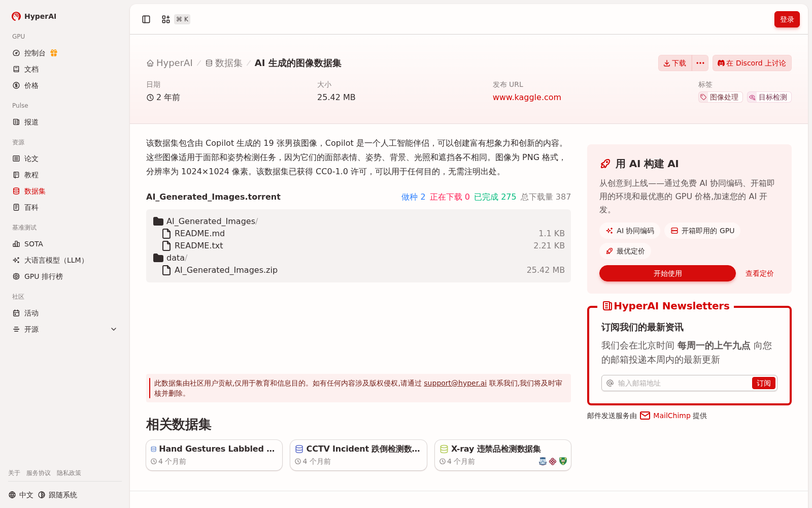The height and width of the screenshot is (508, 812).
Task: Open the 跟随系统 theme selector
Action: [57, 495]
